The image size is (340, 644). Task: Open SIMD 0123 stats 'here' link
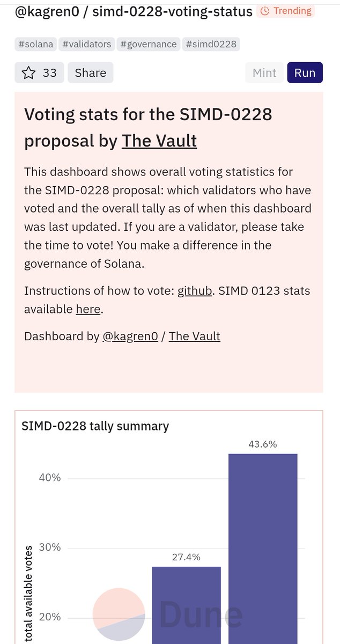point(88,309)
